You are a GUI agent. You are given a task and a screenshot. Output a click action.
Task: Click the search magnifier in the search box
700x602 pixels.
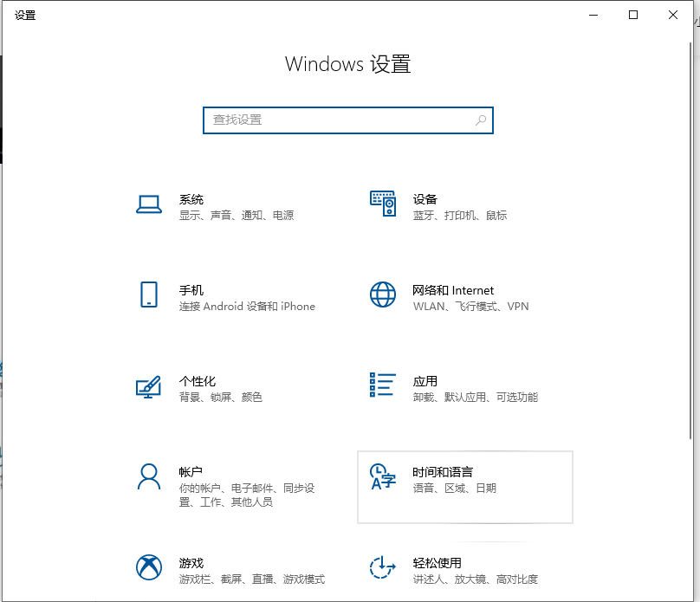(481, 120)
